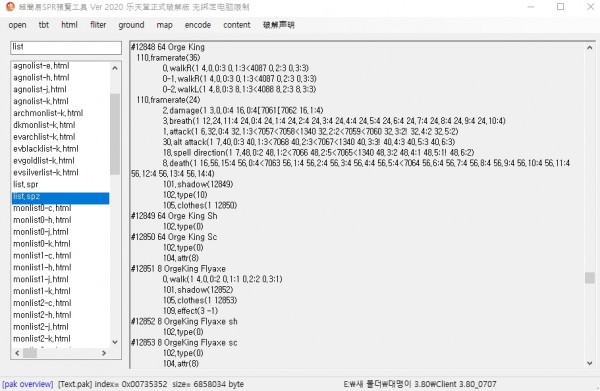This screenshot has height=391, width=600.
Task: Open the tbt menu
Action: pyautogui.click(x=44, y=25)
